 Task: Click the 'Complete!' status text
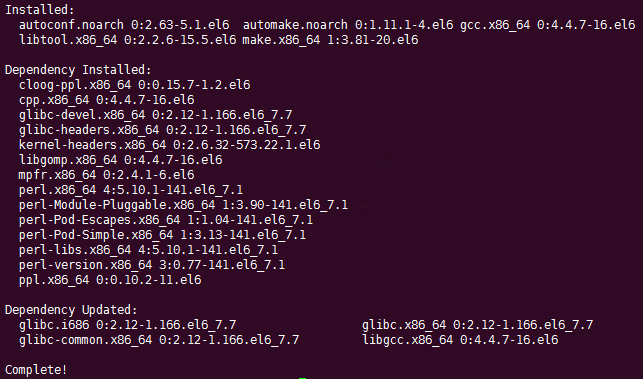coord(36,370)
